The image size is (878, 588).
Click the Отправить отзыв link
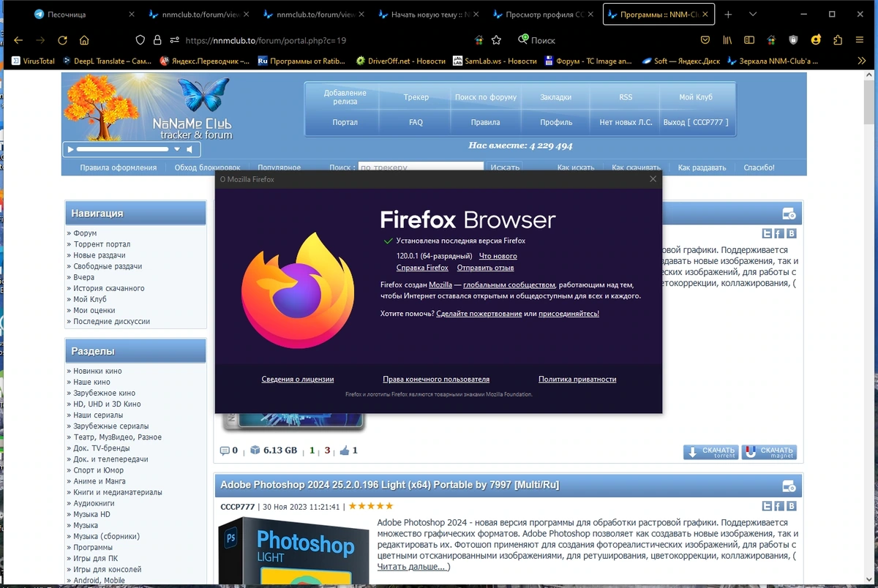[x=485, y=268]
